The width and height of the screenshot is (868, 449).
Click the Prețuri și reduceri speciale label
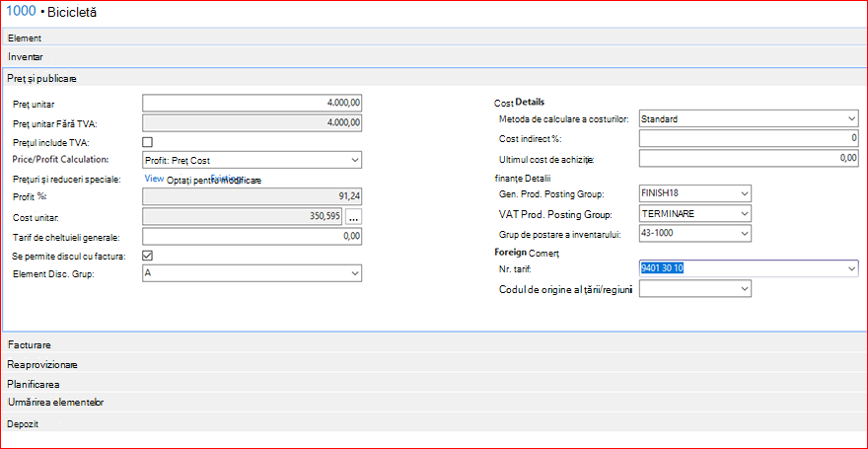66,179
